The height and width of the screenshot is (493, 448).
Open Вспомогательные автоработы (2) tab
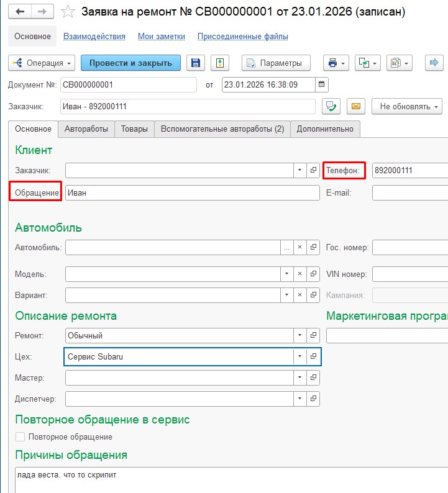pyautogui.click(x=222, y=129)
